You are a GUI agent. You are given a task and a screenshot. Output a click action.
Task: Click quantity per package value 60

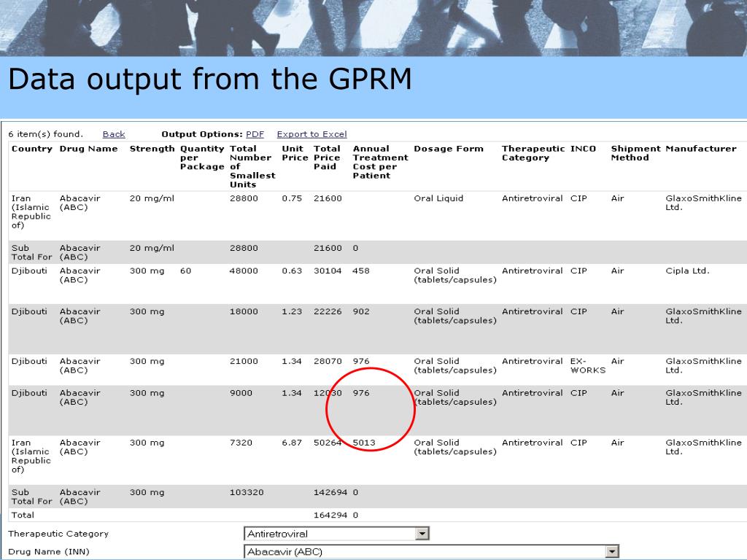(x=185, y=271)
